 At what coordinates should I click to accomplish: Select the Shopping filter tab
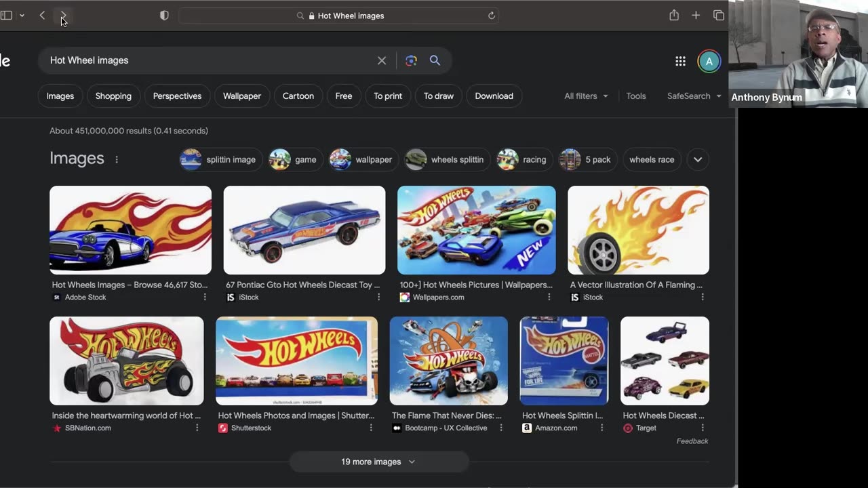point(113,96)
